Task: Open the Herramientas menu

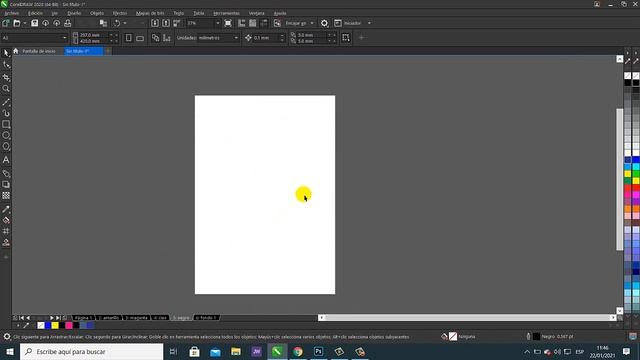Action: click(x=226, y=13)
